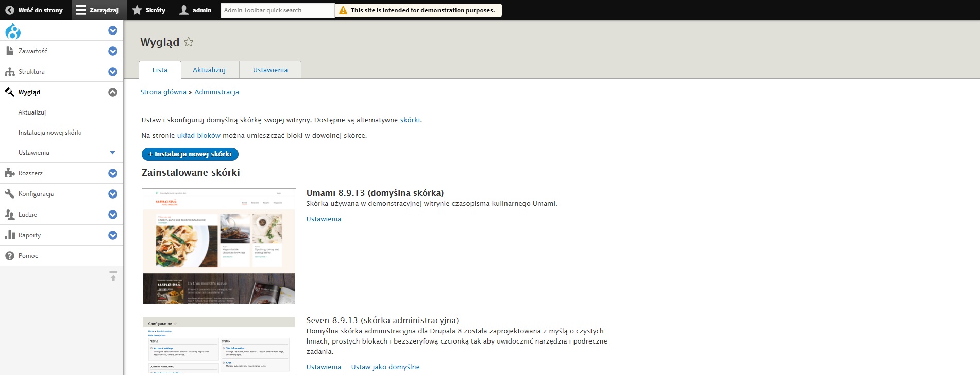This screenshot has height=375, width=980.
Task: Expand the Struktura submenu
Action: click(113, 72)
